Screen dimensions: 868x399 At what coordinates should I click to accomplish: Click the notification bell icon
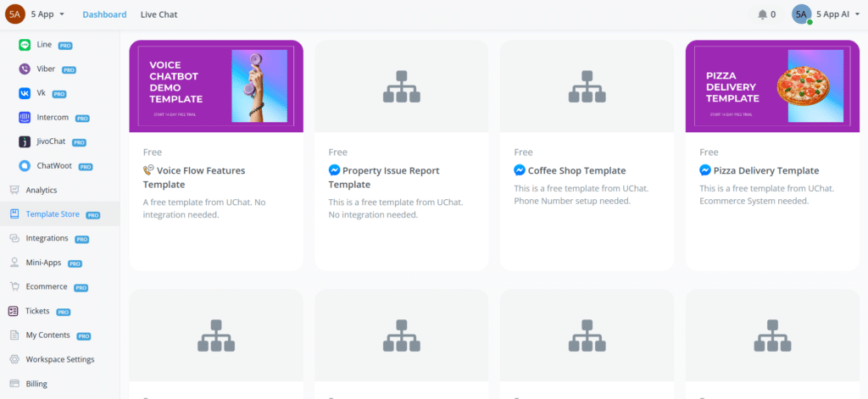tap(762, 14)
